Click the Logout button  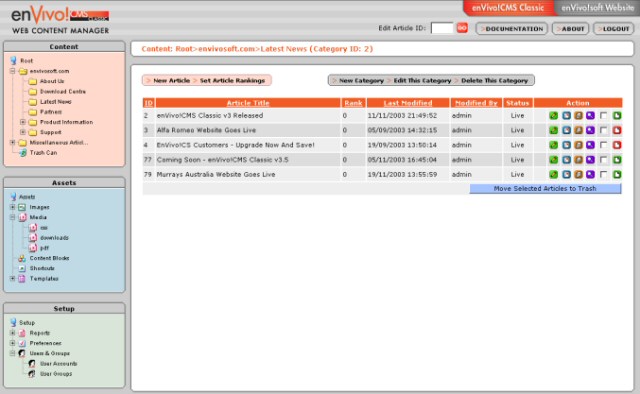[613, 29]
